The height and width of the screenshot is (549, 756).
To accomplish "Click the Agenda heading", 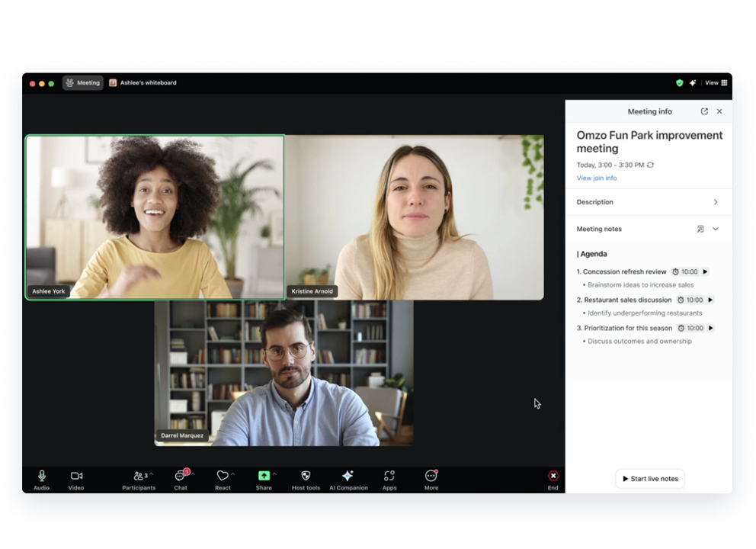I will pos(593,254).
